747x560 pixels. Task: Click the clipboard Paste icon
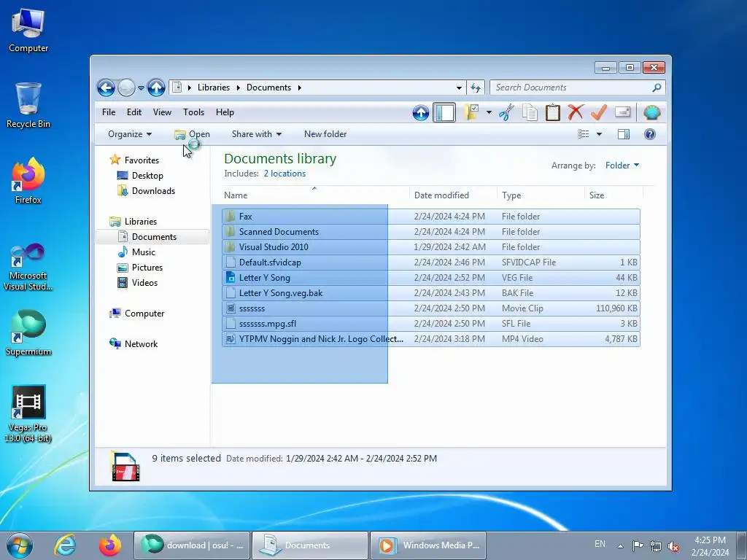553,113
